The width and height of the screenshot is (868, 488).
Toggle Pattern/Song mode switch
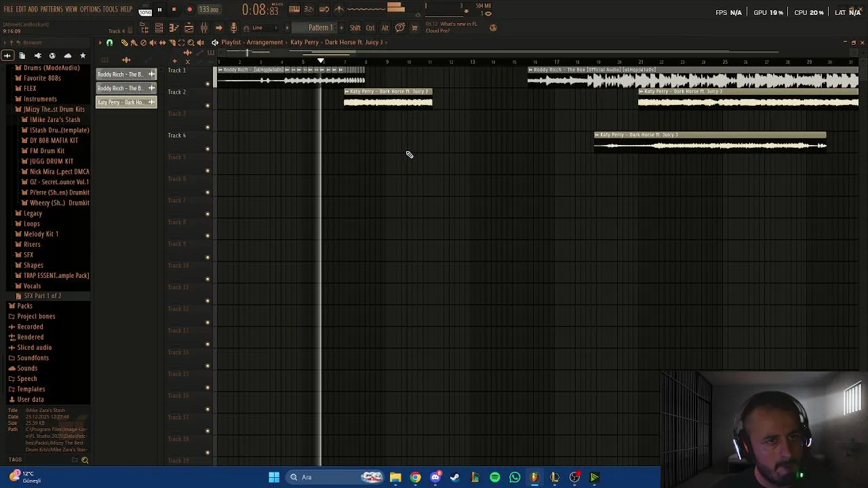(x=145, y=9)
